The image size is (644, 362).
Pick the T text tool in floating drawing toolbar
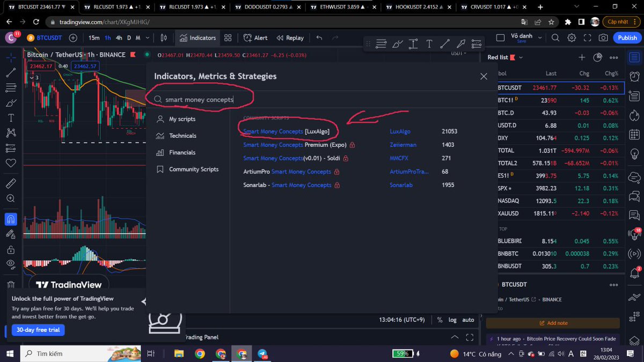point(429,44)
